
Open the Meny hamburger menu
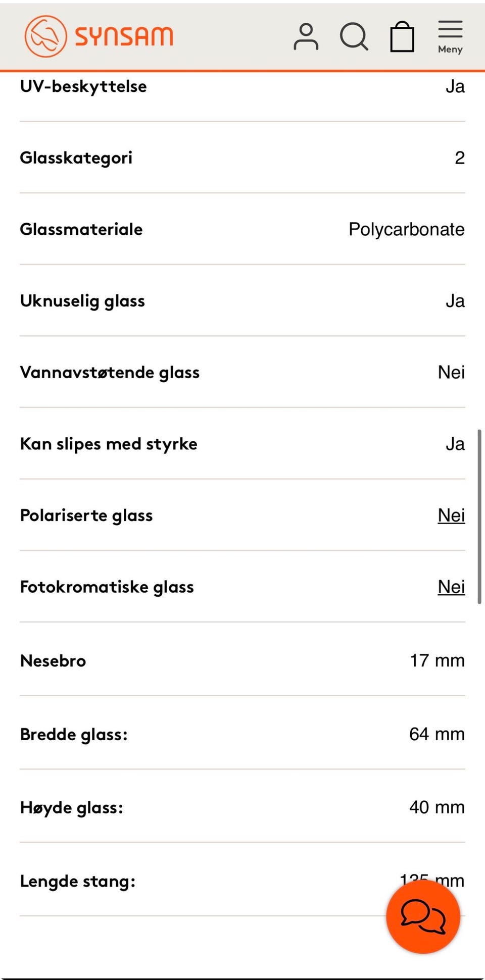pos(450,37)
